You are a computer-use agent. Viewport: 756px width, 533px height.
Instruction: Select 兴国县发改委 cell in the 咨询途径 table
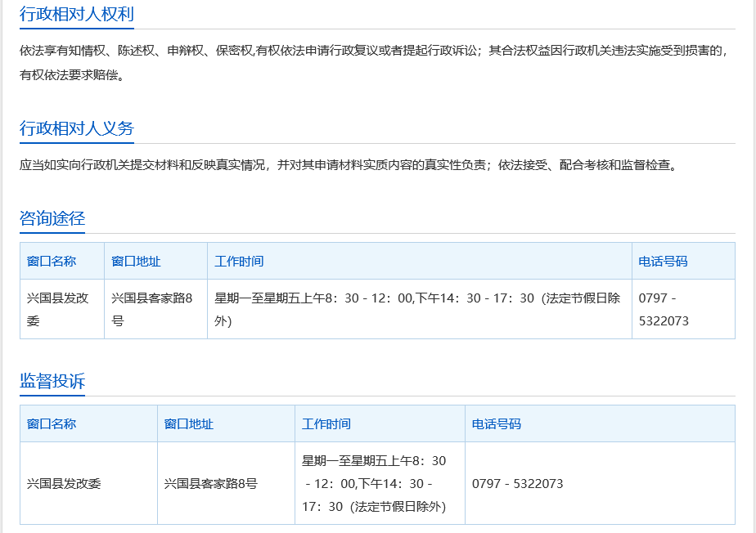(x=57, y=309)
